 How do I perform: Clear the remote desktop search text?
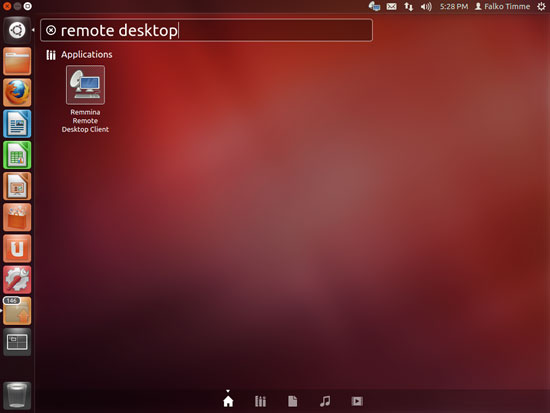[51, 30]
